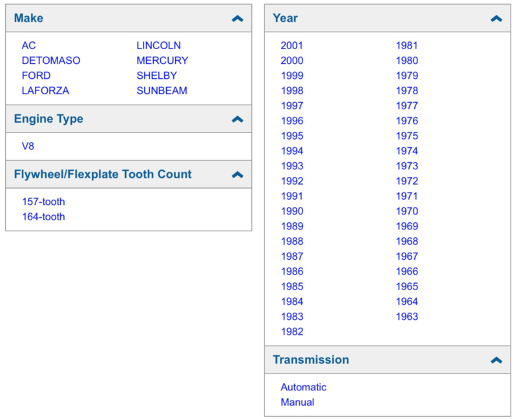Filter by year 1973
This screenshot has width=517, height=420.
tap(407, 166)
